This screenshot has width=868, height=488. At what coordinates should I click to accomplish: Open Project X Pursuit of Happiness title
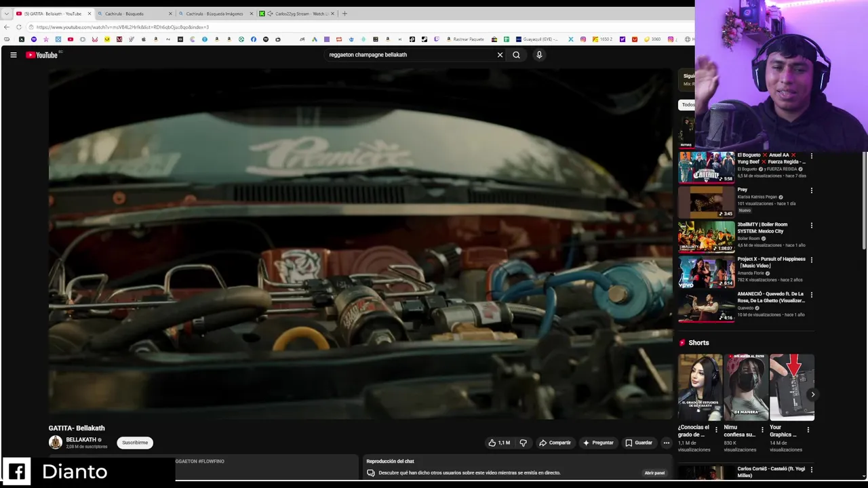[771, 262]
